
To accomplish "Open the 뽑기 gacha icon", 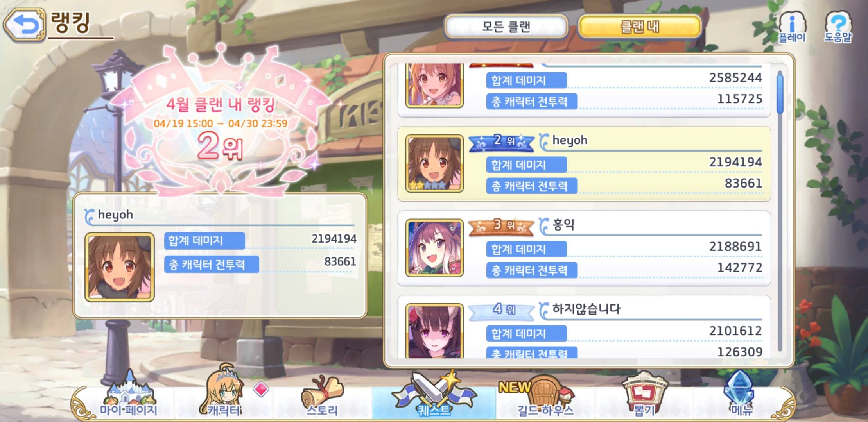I will coord(644,395).
